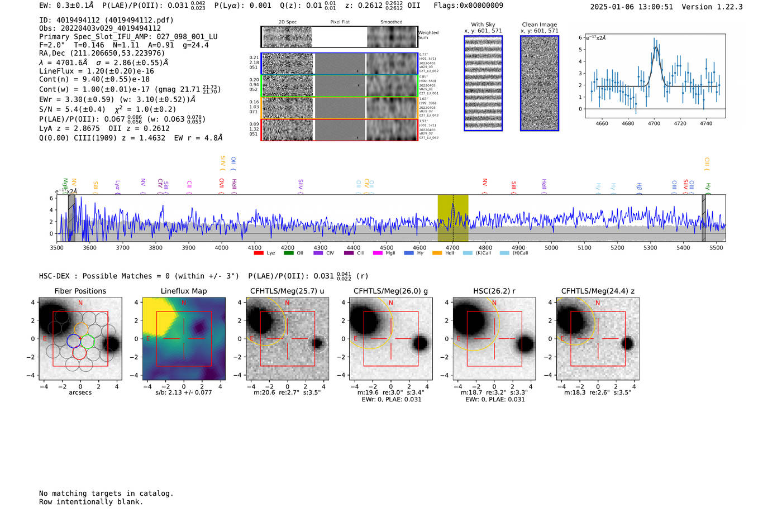Click the gray masked band near 5460Å
Viewport: 782px width, 532px height.
704,218
